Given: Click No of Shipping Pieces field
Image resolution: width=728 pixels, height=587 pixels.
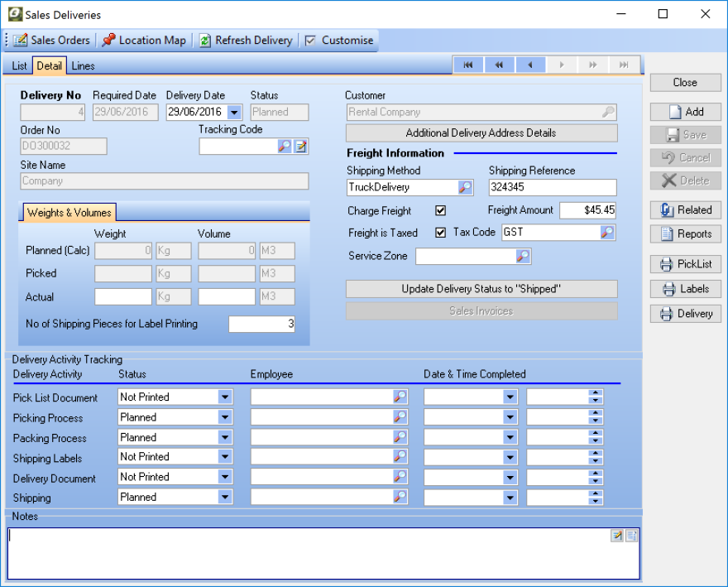Looking at the screenshot, I should tap(262, 324).
